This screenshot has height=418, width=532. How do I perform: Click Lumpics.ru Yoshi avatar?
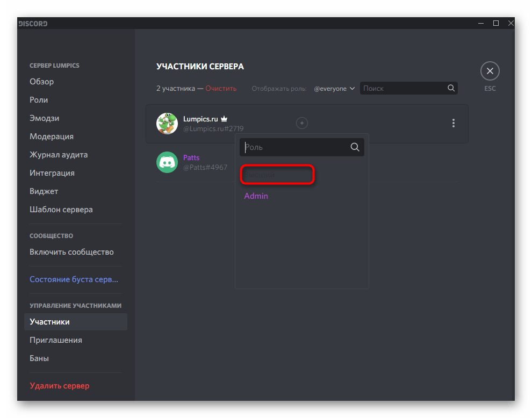click(167, 123)
